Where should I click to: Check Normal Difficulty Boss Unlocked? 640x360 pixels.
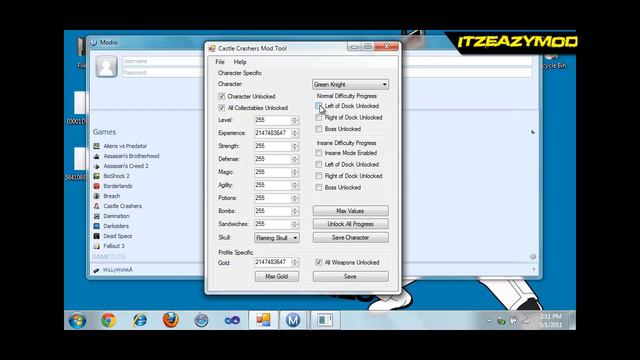pos(319,129)
